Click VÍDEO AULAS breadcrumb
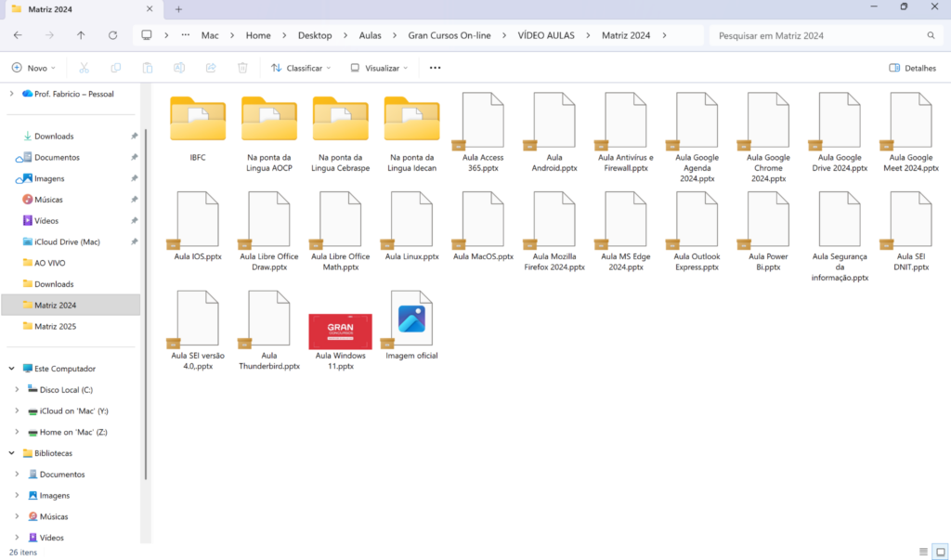This screenshot has height=560, width=951. click(x=546, y=36)
